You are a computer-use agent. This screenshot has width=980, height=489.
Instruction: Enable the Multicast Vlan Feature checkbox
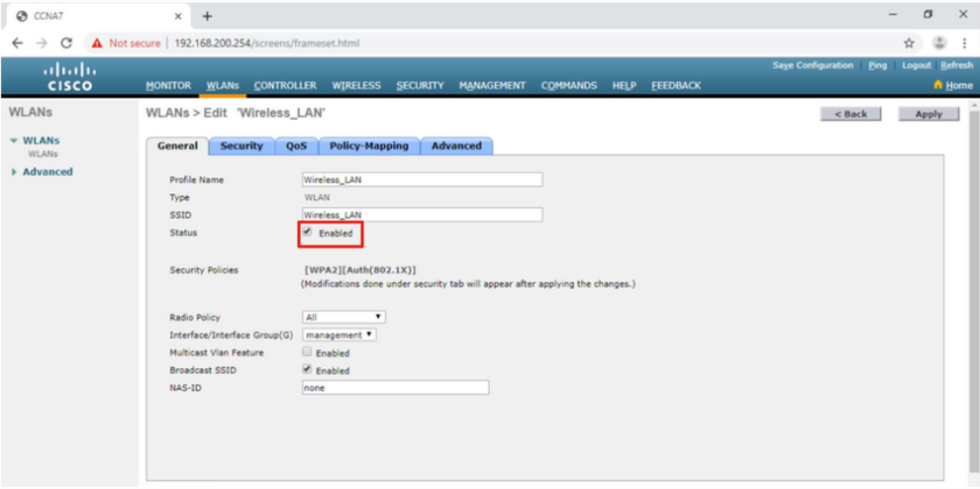307,352
